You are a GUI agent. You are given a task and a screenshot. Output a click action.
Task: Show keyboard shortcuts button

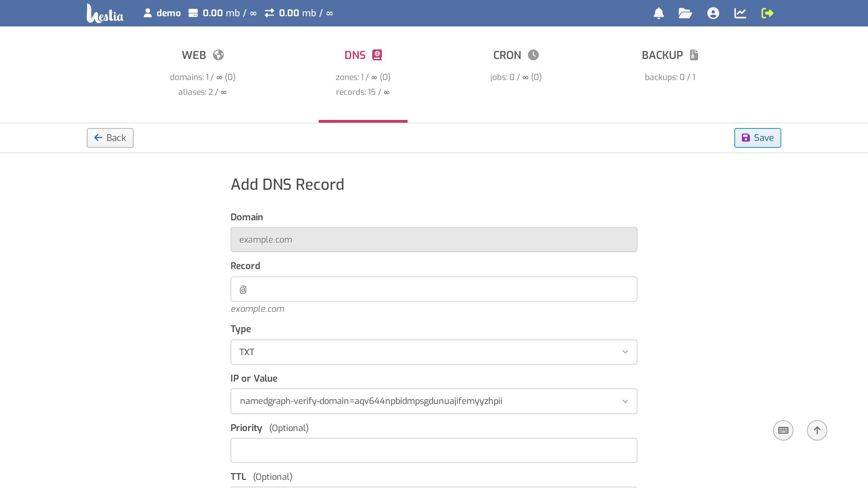783,430
